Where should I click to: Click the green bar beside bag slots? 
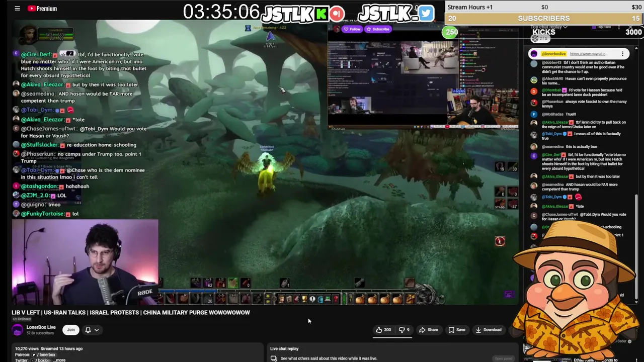coord(345,299)
